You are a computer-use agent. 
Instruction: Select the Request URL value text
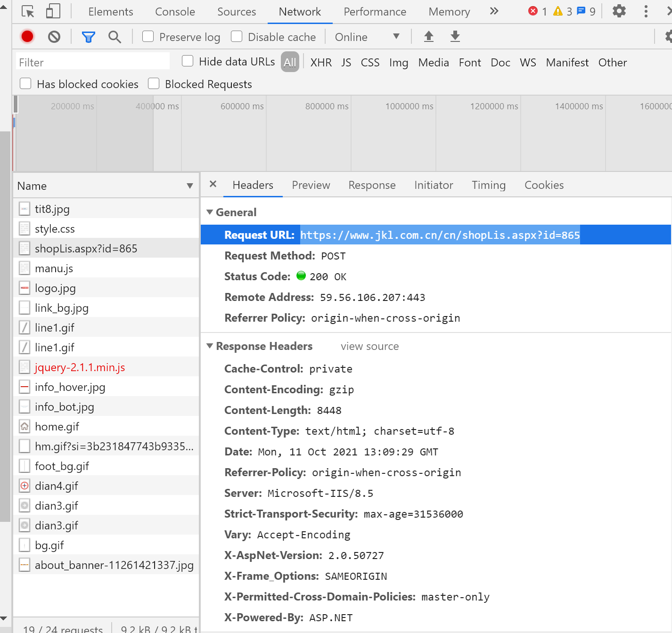tap(440, 235)
